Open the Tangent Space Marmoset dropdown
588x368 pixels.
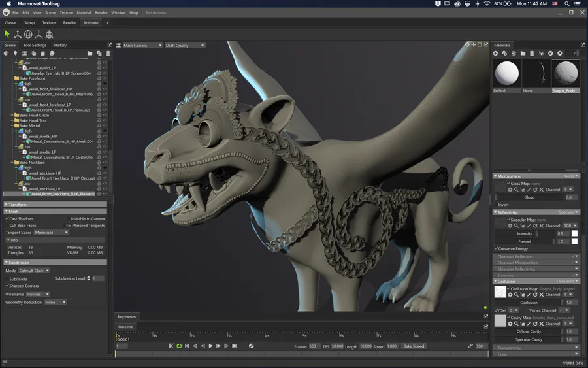tap(51, 232)
